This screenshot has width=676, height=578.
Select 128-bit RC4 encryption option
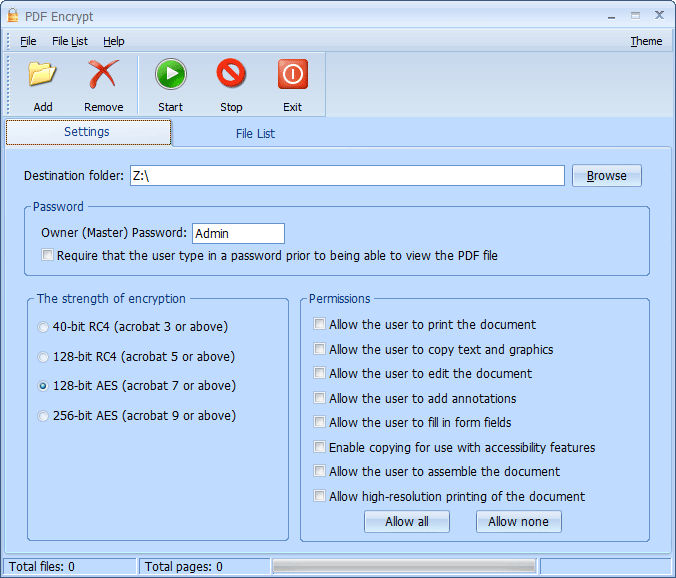tap(43, 357)
